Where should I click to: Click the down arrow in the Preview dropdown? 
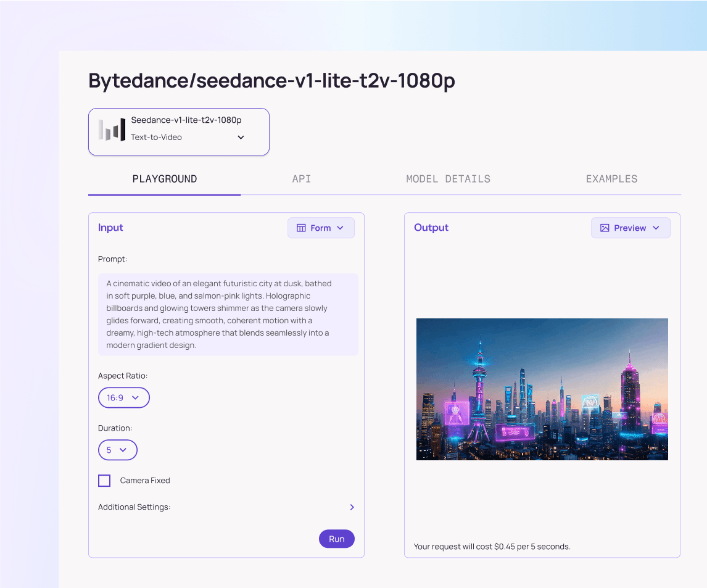click(656, 228)
